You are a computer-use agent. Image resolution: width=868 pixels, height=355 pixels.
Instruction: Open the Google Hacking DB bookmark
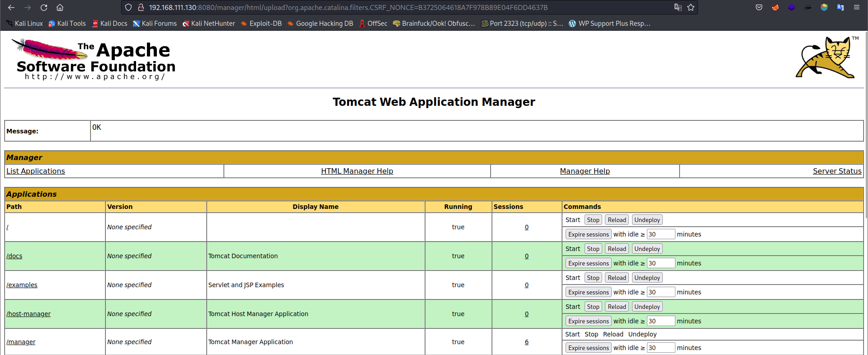320,24
